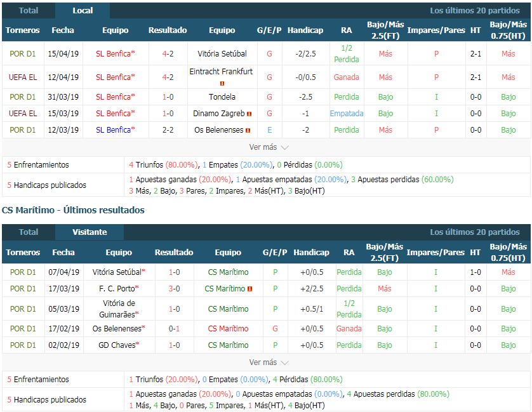
Task: Click the Resultado column header in the Marítimo table
Action: click(x=174, y=252)
